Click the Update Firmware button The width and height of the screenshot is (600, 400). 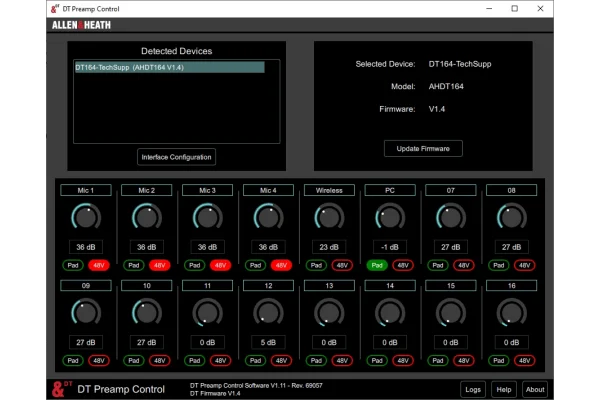(x=423, y=149)
